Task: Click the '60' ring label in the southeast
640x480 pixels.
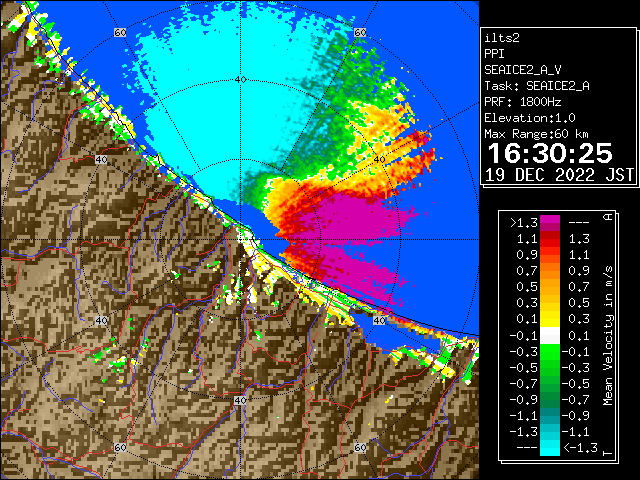Action: 360,448
